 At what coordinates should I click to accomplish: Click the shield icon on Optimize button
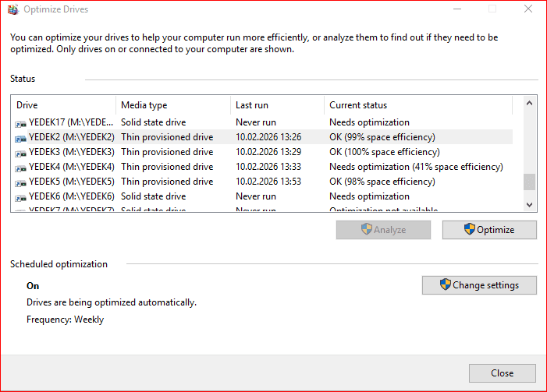469,229
